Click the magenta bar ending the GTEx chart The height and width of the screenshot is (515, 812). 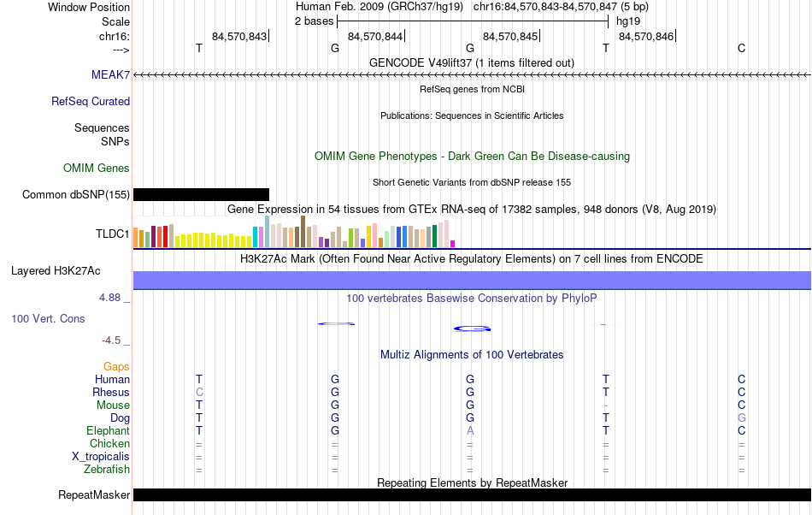click(453, 244)
